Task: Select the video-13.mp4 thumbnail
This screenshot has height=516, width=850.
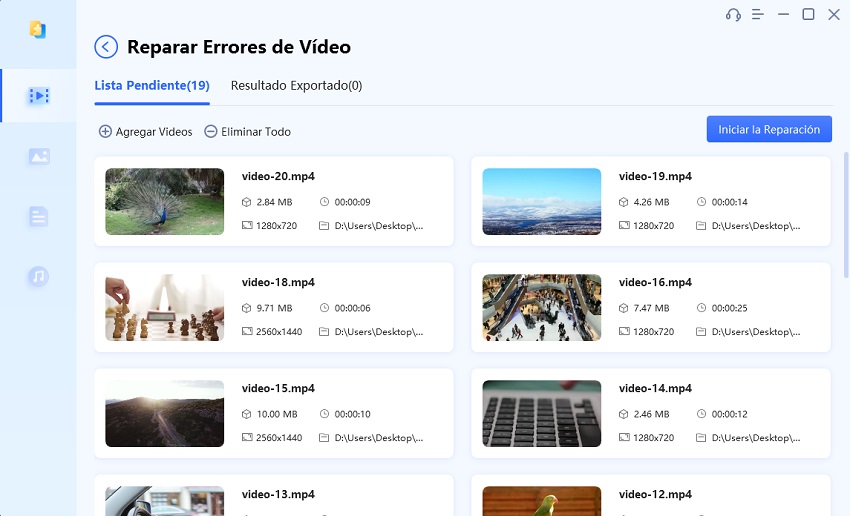Action: pyautogui.click(x=164, y=501)
